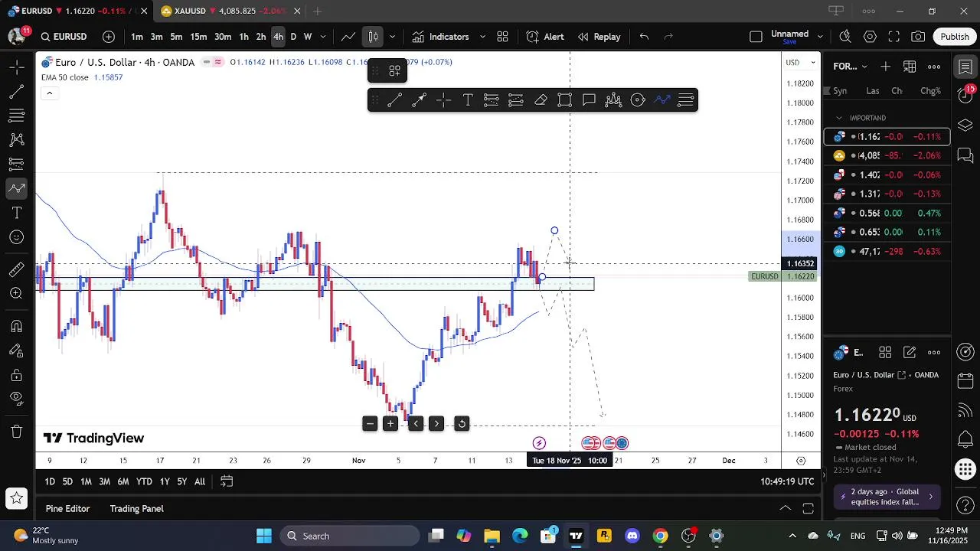
Task: Select the active 4h timeframe
Action: [x=278, y=37]
